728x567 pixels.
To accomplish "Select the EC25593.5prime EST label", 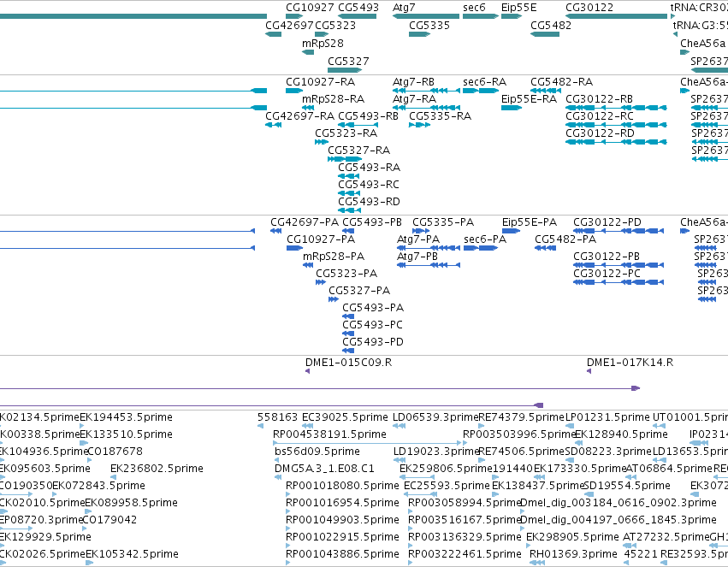I will 447,487.
